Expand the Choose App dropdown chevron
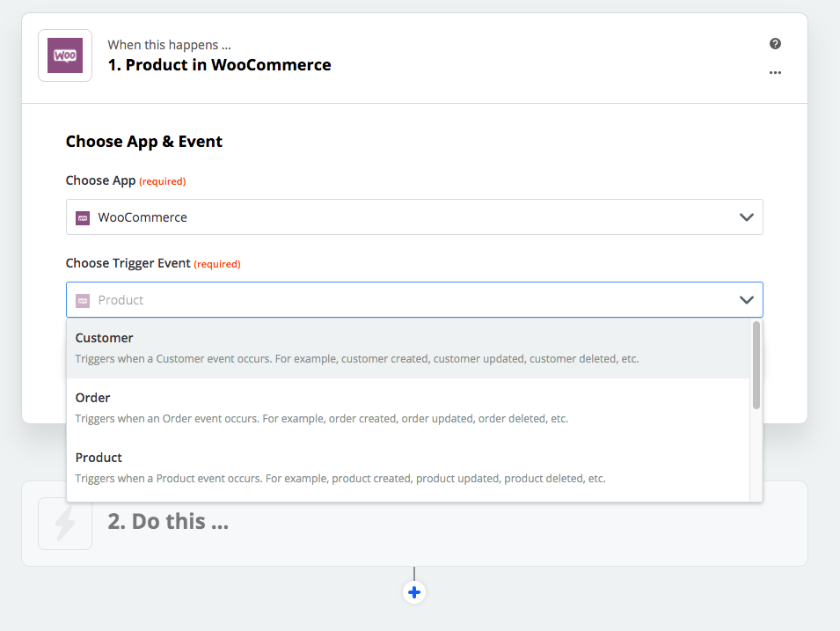The image size is (840, 631). (746, 217)
